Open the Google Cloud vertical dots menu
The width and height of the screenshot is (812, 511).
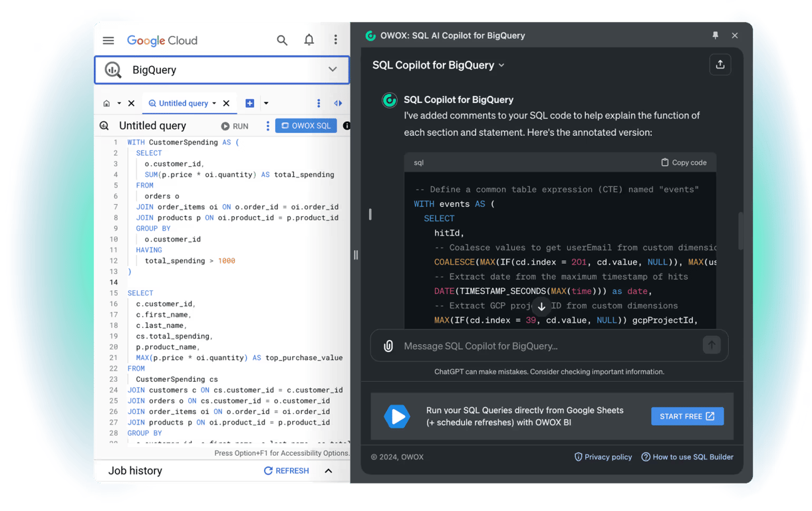[x=336, y=41]
